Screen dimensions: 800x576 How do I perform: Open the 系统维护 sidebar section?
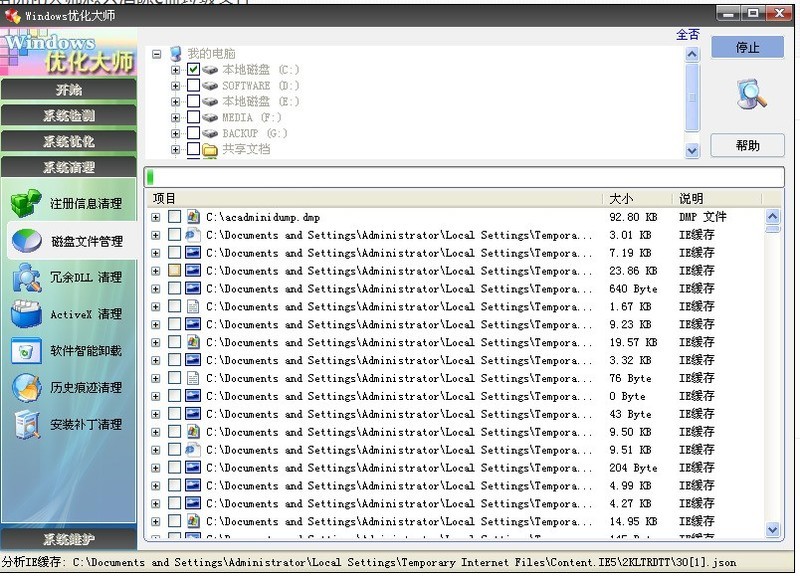point(69,539)
